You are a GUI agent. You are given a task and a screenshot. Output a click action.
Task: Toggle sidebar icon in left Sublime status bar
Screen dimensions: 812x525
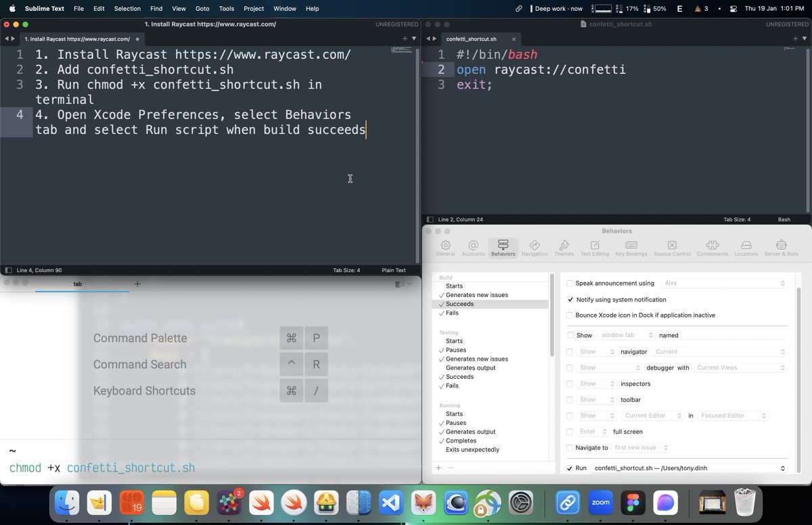click(x=8, y=270)
